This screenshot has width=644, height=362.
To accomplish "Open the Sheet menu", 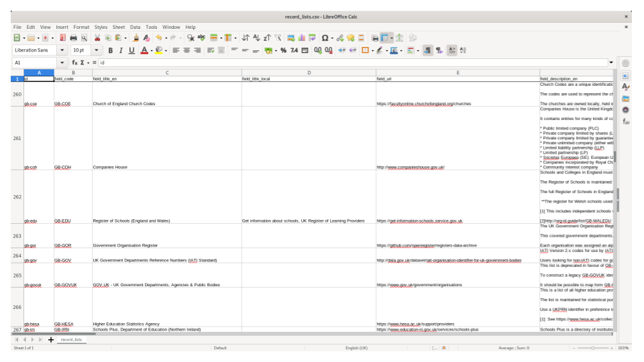I will (119, 27).
